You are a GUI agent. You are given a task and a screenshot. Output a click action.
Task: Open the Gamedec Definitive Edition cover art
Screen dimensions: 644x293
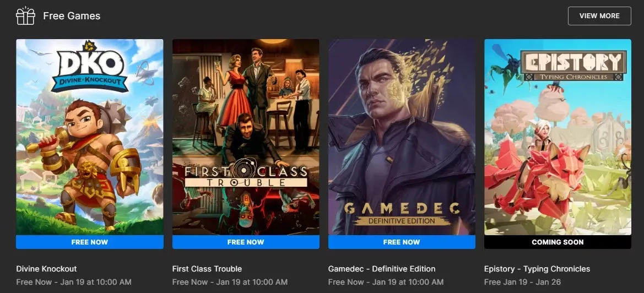402,137
